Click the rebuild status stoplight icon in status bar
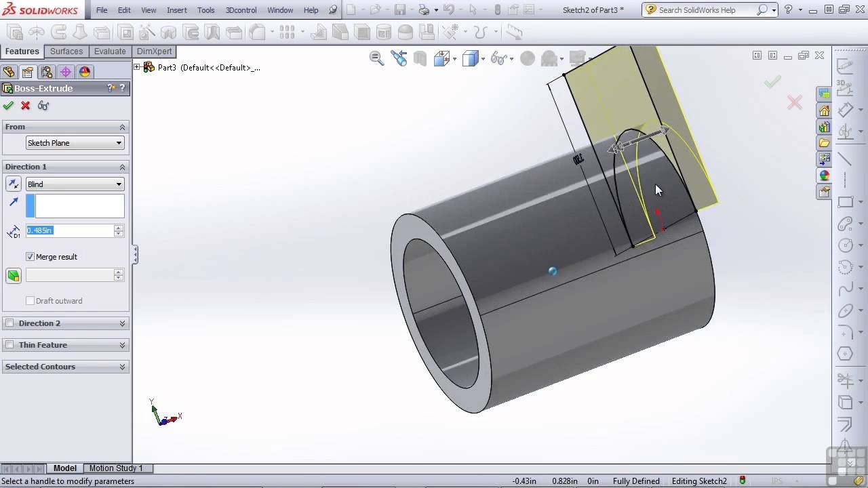The image size is (868, 488). click(x=743, y=481)
